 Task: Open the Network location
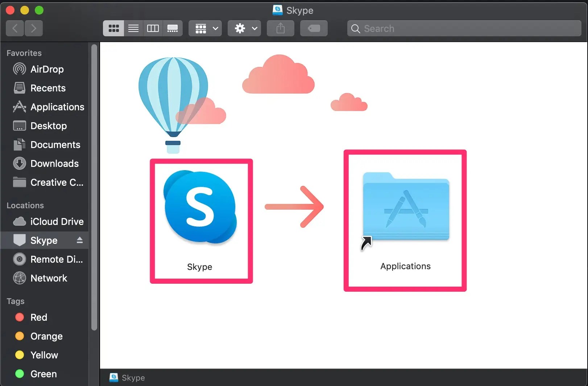(x=49, y=278)
